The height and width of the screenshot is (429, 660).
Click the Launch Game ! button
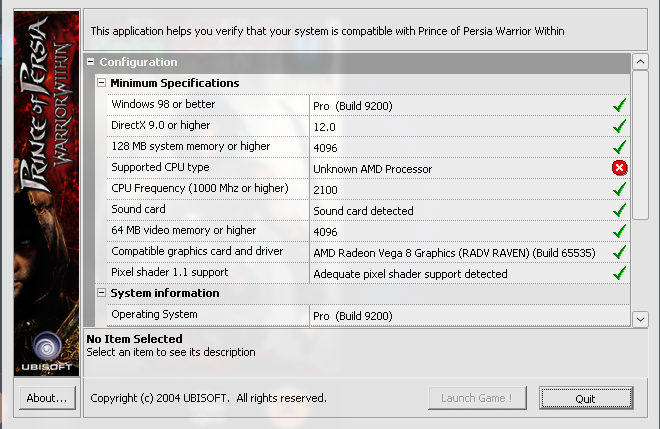[477, 398]
